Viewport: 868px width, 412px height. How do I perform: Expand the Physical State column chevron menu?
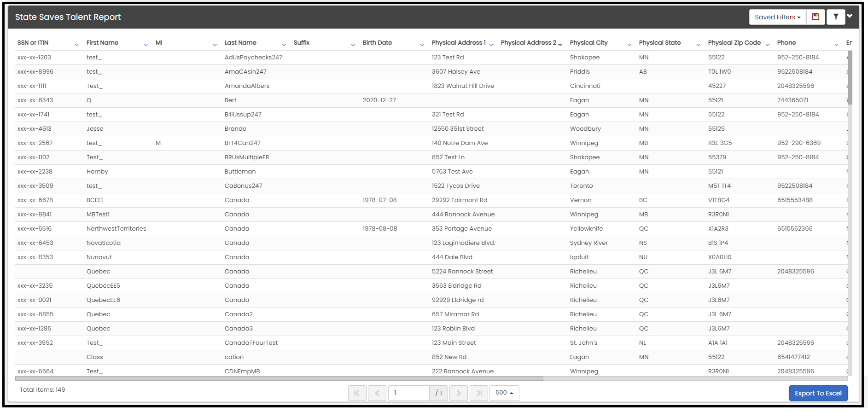click(x=698, y=45)
